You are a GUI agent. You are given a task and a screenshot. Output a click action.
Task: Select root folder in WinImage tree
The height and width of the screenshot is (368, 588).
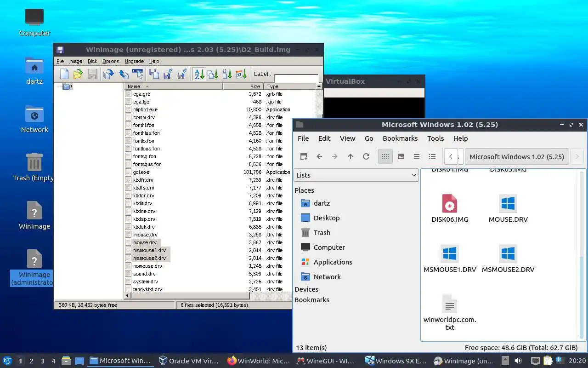pos(67,86)
